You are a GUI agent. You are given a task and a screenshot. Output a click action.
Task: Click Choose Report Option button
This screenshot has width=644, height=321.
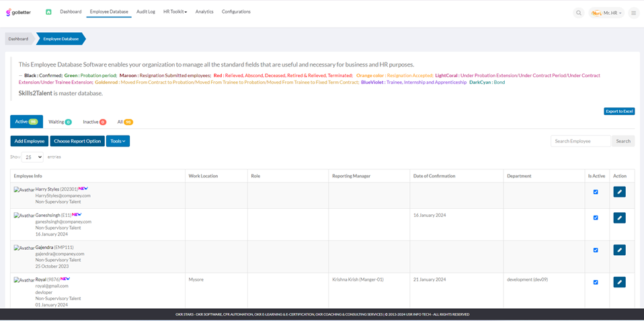coord(77,141)
